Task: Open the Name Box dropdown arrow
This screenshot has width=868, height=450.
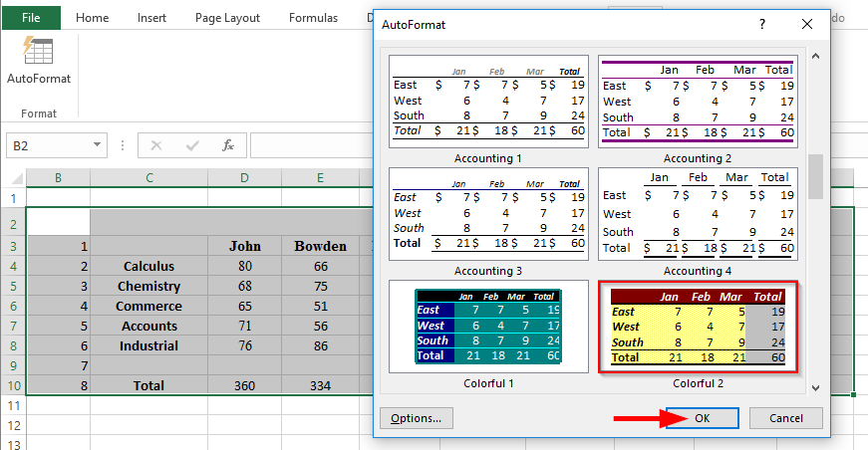Action: (x=97, y=144)
